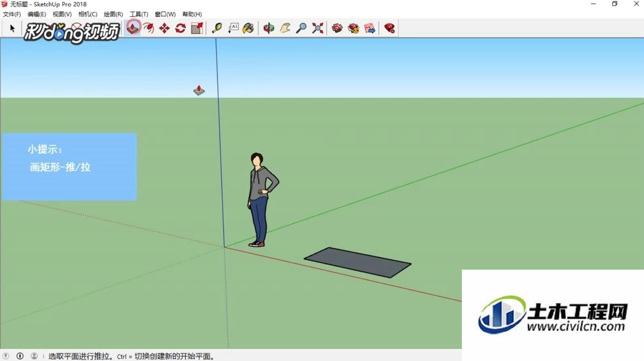This screenshot has height=361, width=644.
Task: Open the 帮助(H) menu
Action: [x=192, y=14]
